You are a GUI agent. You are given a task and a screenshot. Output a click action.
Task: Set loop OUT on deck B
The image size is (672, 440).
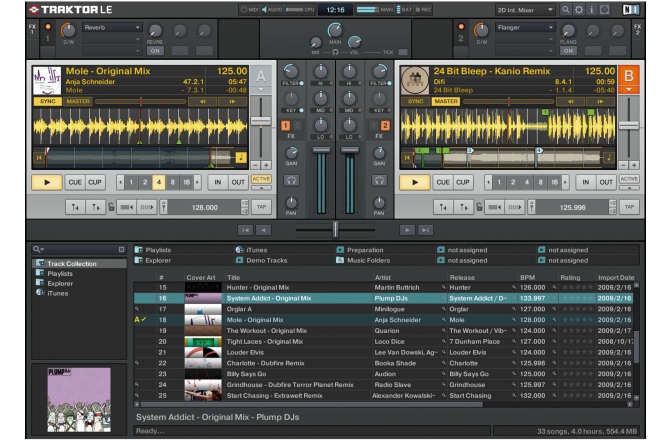[606, 182]
